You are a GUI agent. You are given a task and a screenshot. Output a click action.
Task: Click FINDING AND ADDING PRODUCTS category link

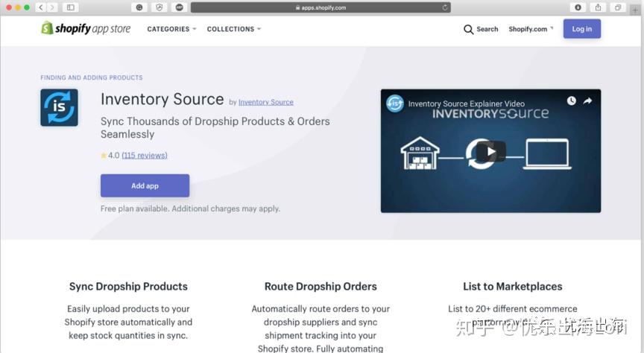tap(92, 77)
